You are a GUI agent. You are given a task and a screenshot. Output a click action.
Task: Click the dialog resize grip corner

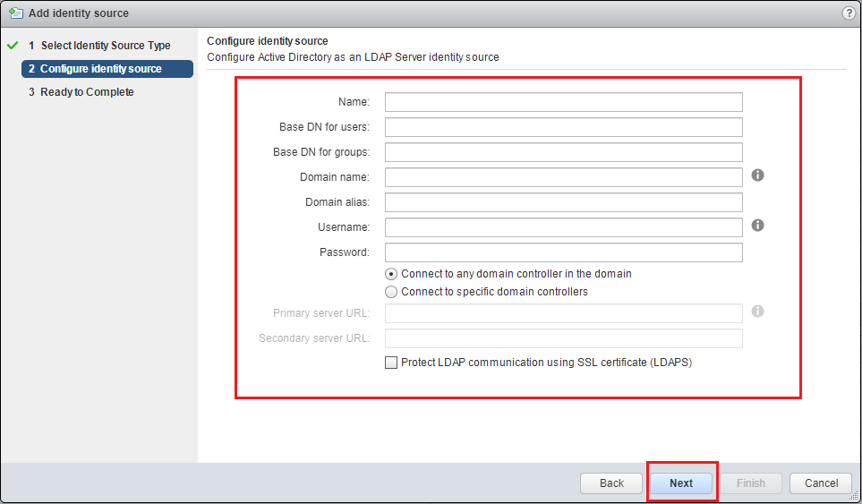(854, 495)
